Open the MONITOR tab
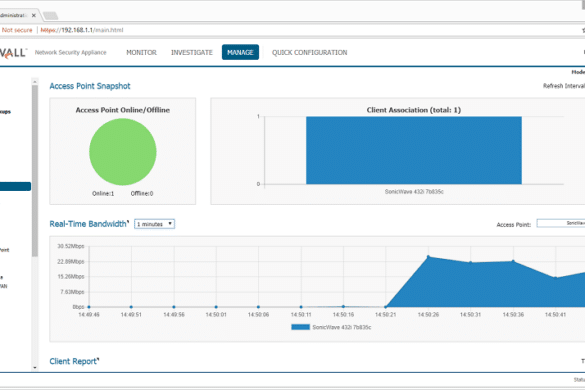 click(141, 53)
